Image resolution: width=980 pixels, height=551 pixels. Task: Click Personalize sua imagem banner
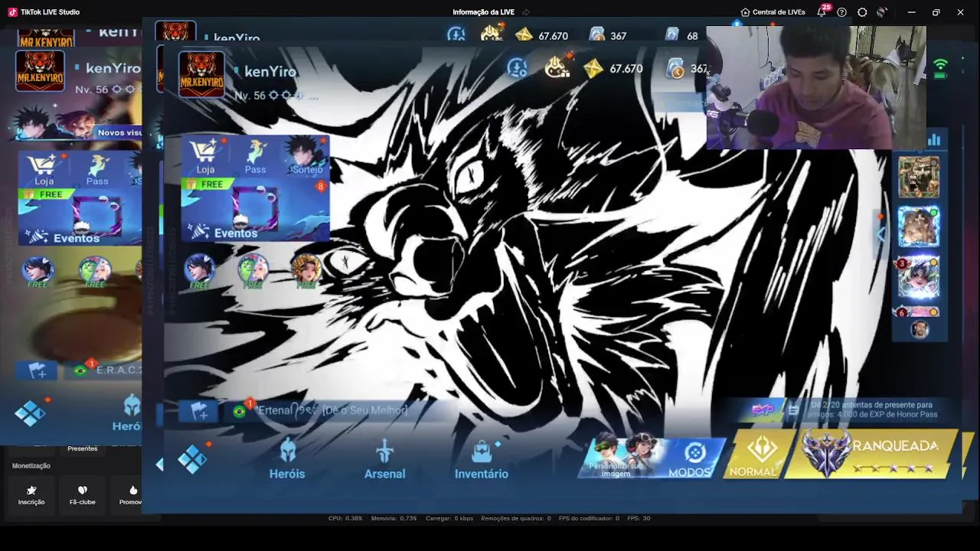617,456
